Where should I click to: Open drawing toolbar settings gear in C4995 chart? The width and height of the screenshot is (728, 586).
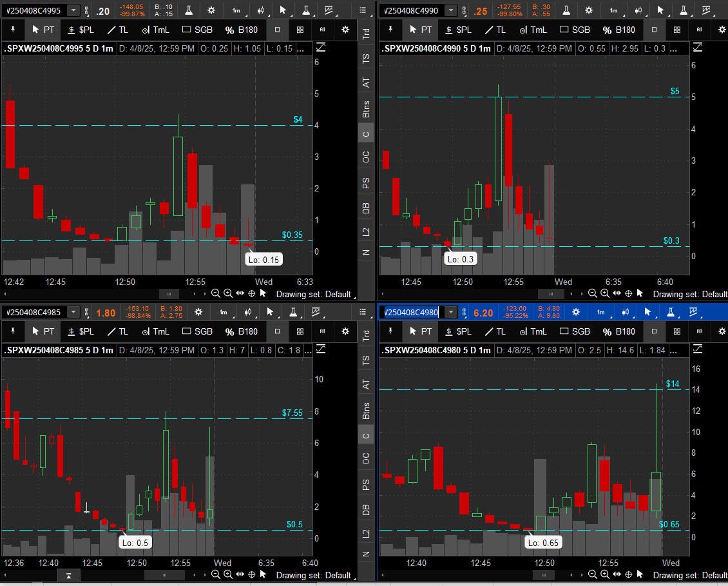tap(345, 30)
